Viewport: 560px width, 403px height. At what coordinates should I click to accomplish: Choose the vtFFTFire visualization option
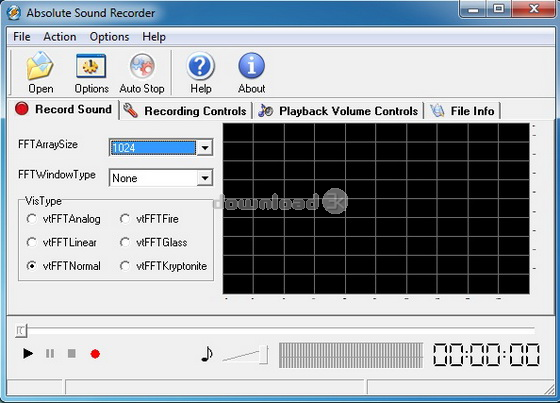point(125,219)
